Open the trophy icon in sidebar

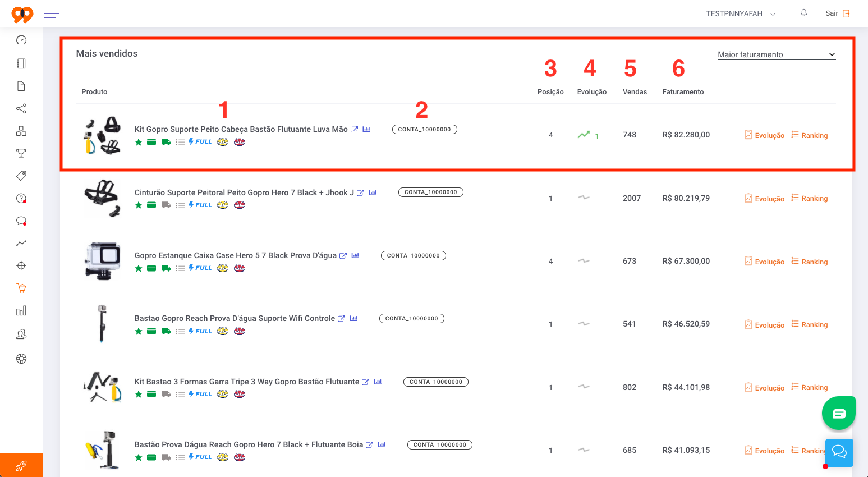[x=21, y=153]
